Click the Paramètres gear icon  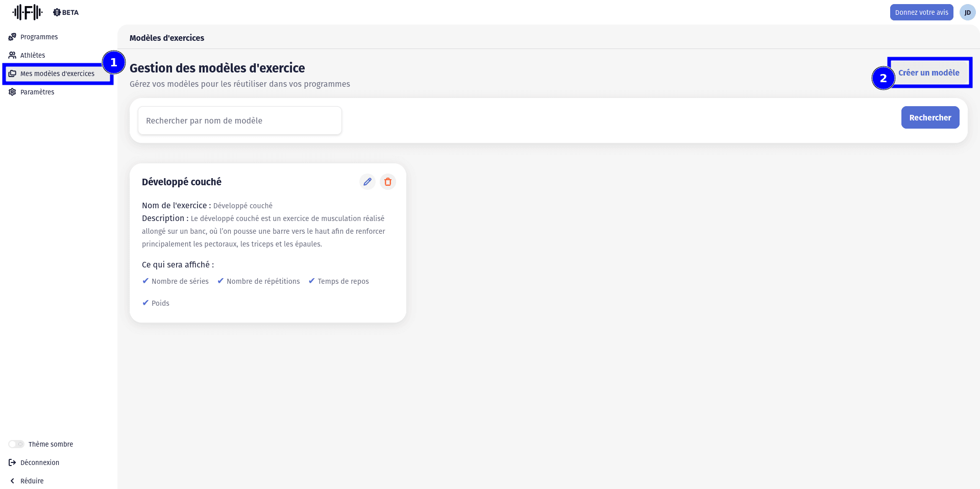coord(12,92)
